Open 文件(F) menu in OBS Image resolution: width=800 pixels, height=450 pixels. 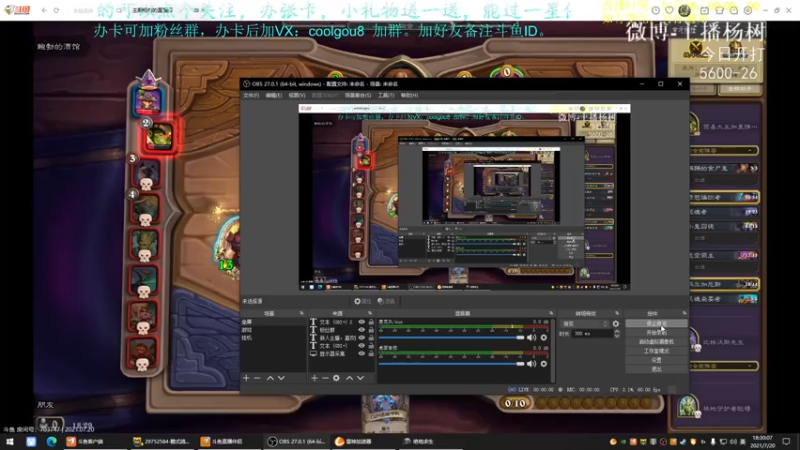pyautogui.click(x=251, y=95)
